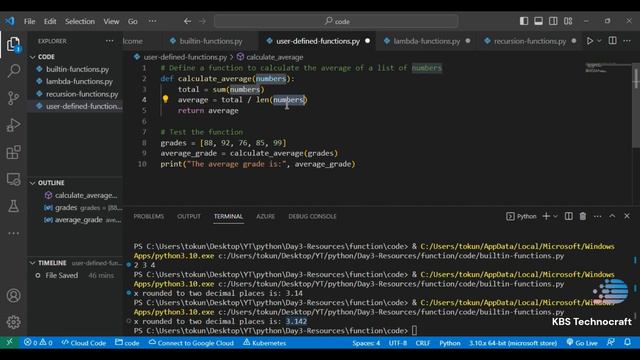Image resolution: width=640 pixels, height=360 pixels.
Task: Toggle the primary side bar visibility
Action: pyautogui.click(x=524, y=21)
